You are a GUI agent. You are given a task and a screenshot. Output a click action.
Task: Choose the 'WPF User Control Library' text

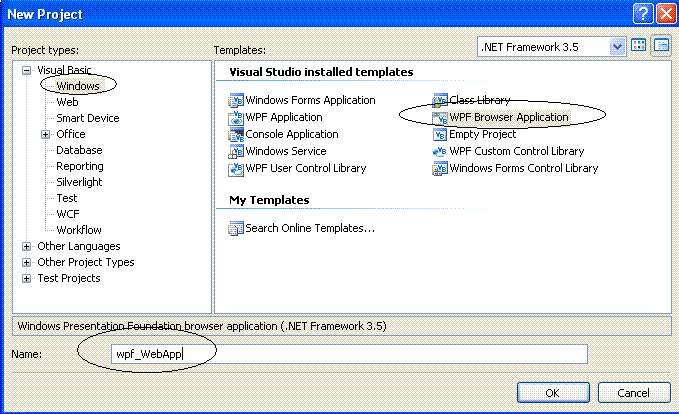306,168
